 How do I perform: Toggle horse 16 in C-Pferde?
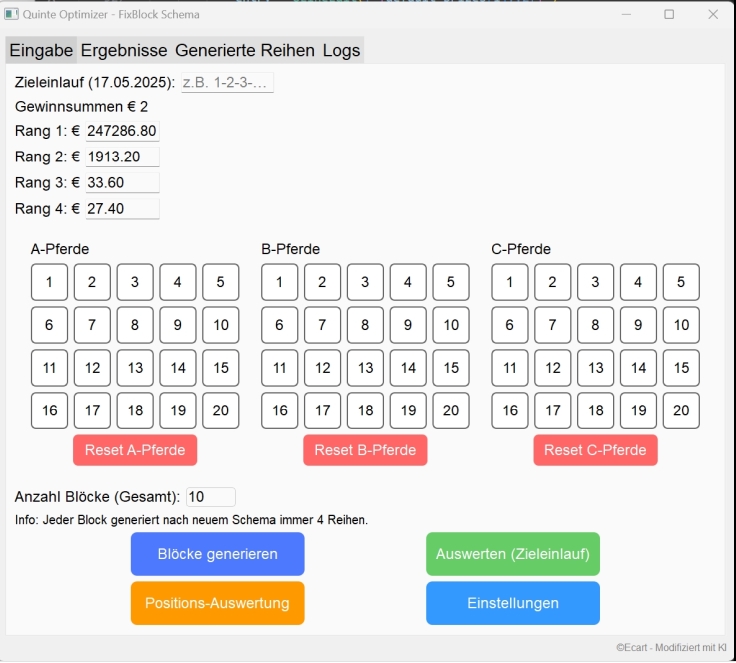pyautogui.click(x=510, y=410)
